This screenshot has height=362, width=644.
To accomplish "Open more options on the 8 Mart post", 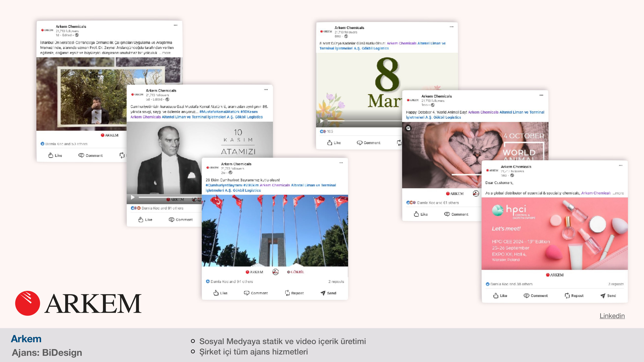I will (451, 27).
